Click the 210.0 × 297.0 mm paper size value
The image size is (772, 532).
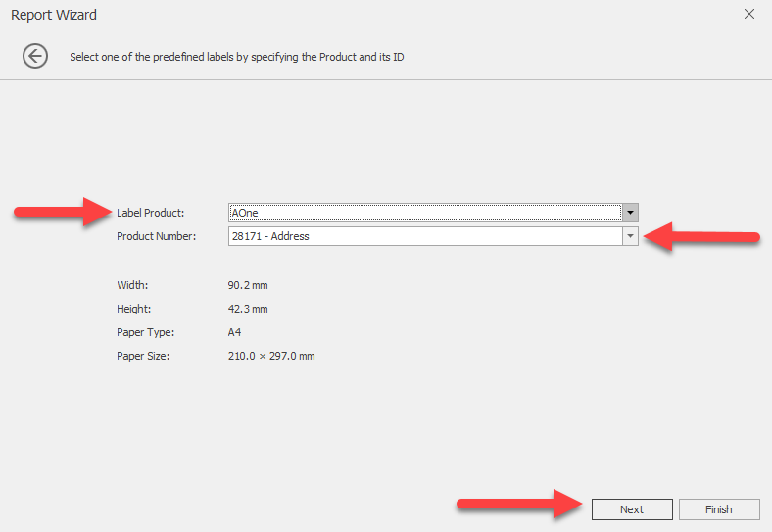[271, 356]
